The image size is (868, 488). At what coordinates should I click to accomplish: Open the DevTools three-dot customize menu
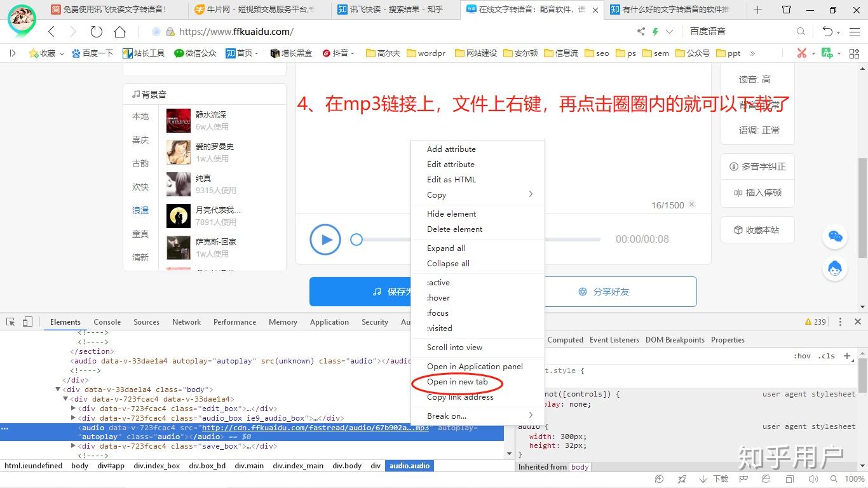[840, 322]
